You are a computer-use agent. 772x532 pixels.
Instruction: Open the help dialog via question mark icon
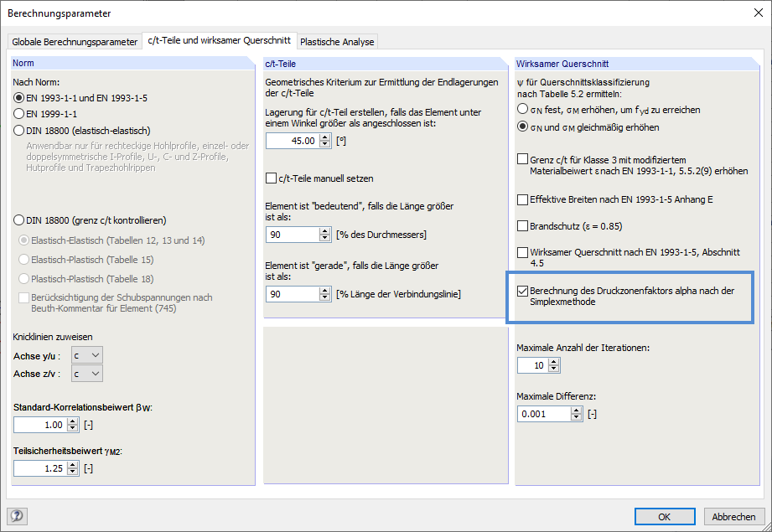pyautogui.click(x=16, y=516)
